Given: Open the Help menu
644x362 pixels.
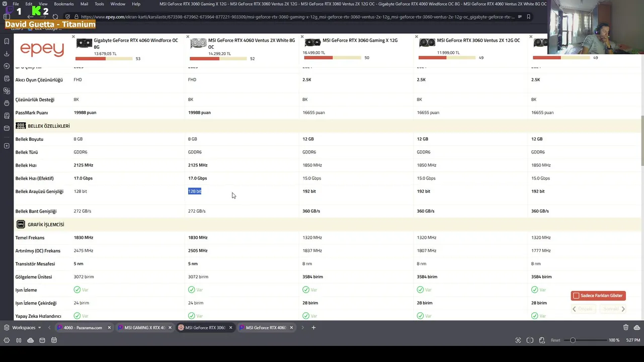Looking at the screenshot, I should (136, 4).
